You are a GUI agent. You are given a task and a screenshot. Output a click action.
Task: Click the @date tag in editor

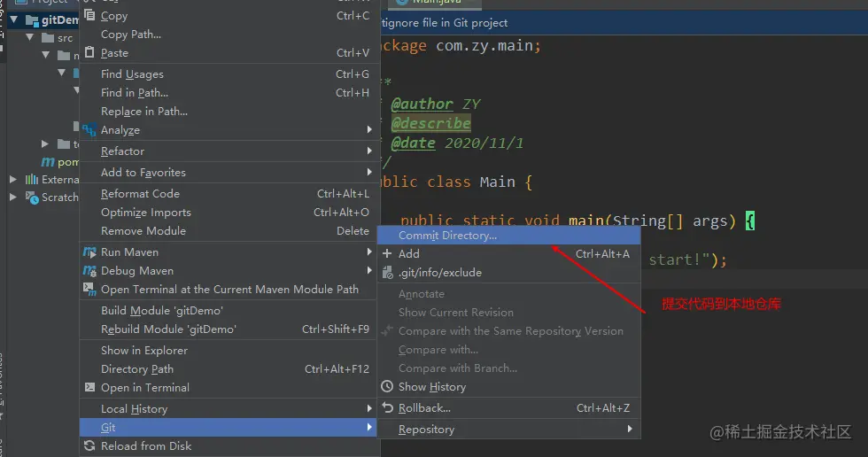(413, 143)
